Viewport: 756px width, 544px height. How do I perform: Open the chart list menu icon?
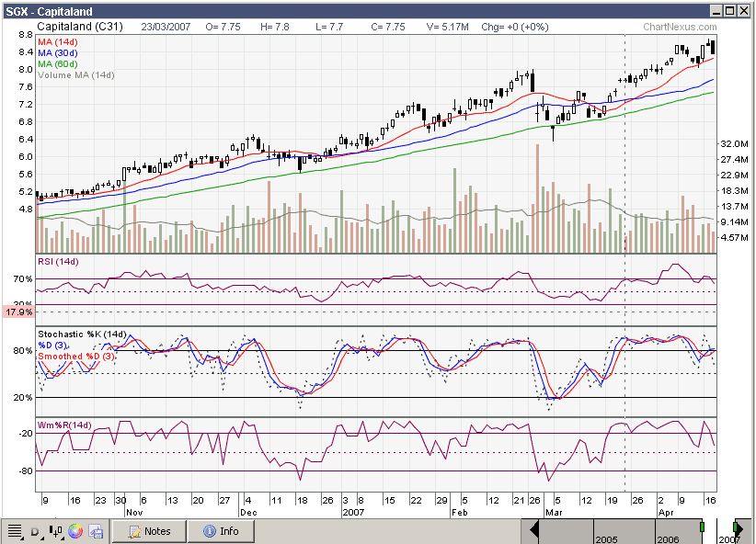click(x=15, y=531)
